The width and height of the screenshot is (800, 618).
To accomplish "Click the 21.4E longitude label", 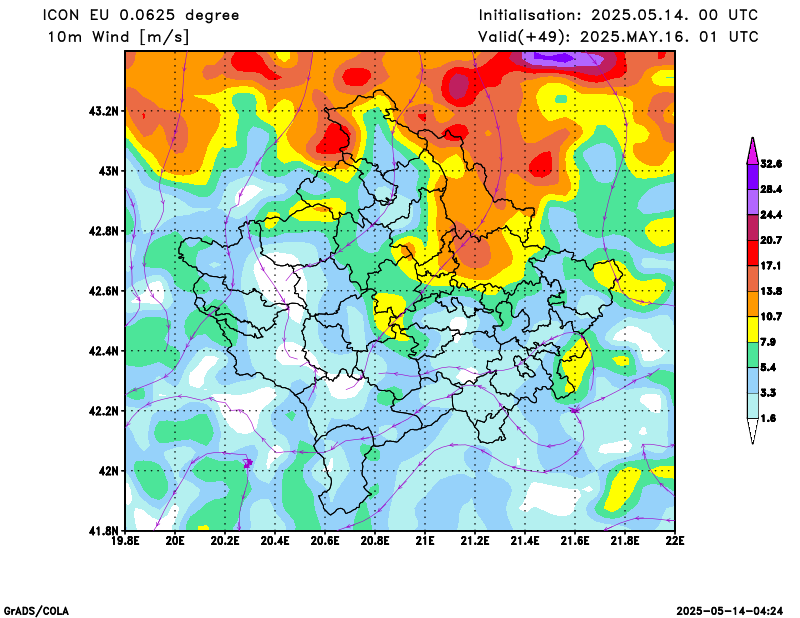I will click(525, 540).
